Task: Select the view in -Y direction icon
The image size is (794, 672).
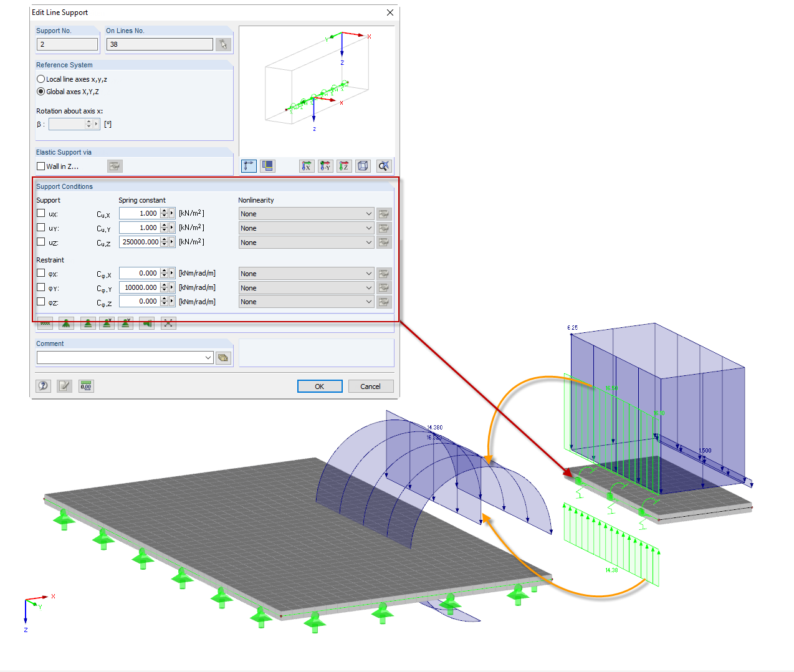Action: 325,166
